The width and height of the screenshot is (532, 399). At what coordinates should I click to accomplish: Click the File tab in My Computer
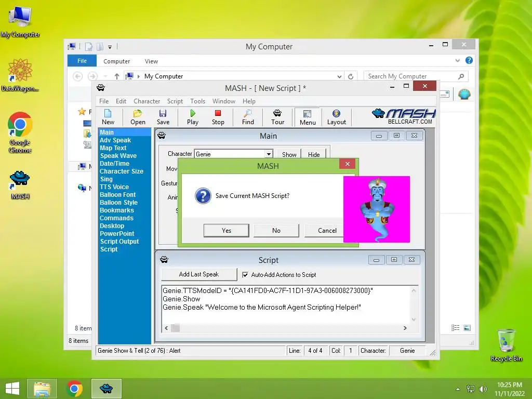click(82, 61)
